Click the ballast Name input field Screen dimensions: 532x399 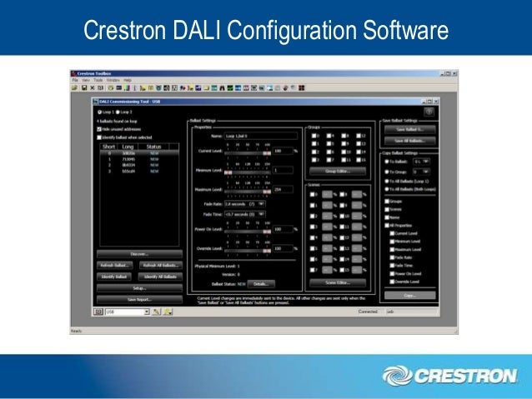click(260, 136)
